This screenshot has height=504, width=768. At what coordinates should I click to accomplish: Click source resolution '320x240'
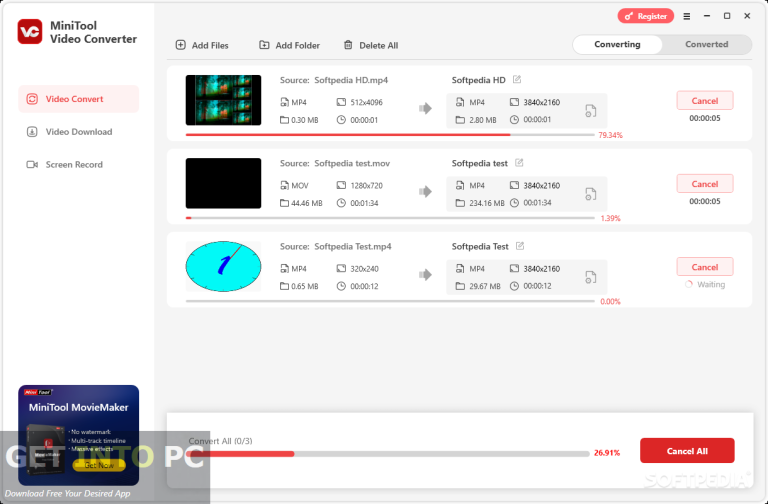[364, 269]
